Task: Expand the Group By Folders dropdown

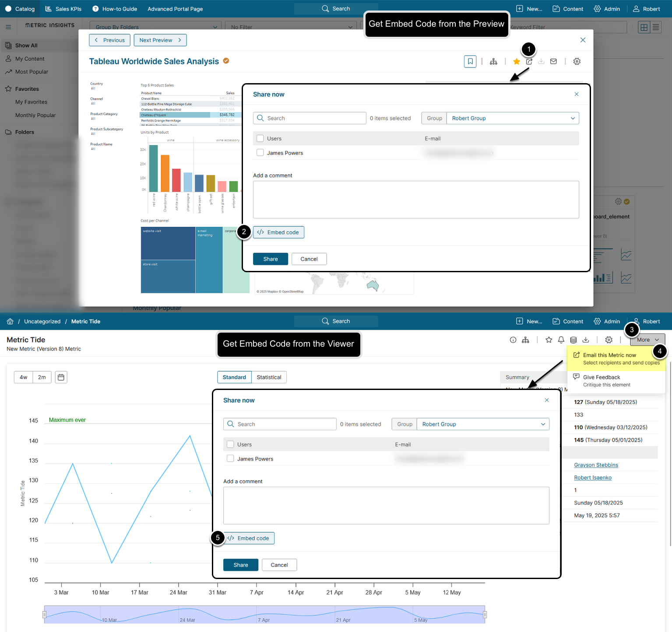Action: coord(156,27)
